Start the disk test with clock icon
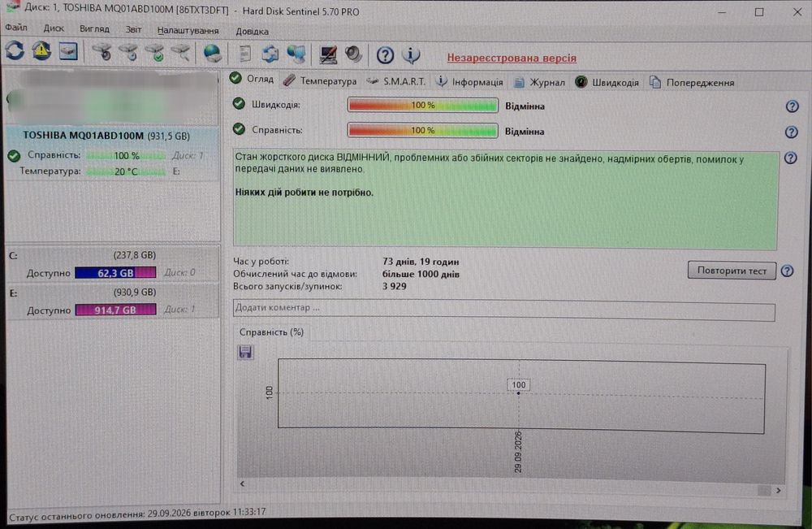 (x=128, y=52)
